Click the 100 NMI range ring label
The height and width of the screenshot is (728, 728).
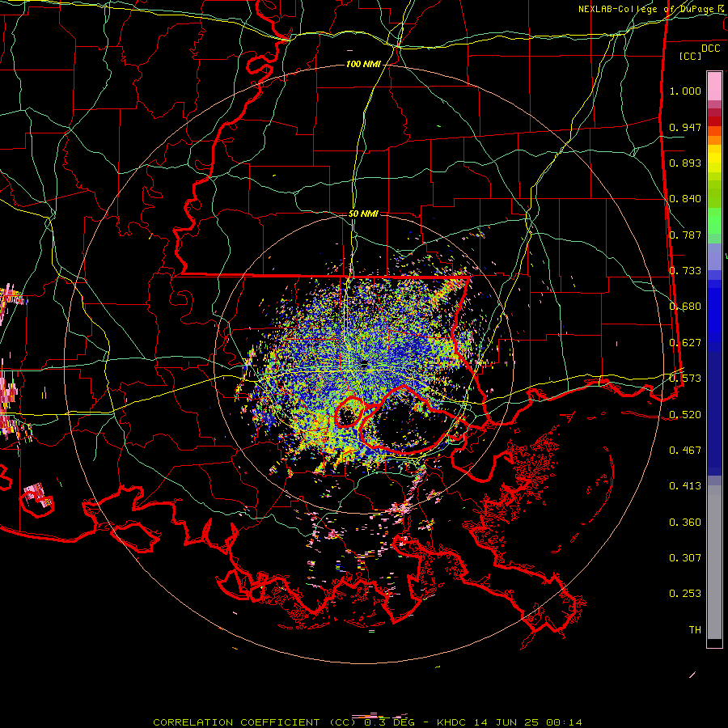click(x=363, y=64)
